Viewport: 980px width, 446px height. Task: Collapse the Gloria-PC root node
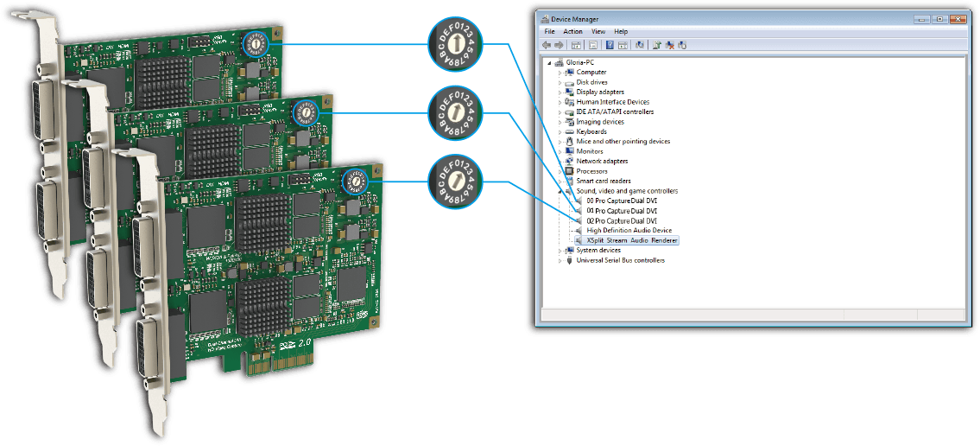pos(549,63)
